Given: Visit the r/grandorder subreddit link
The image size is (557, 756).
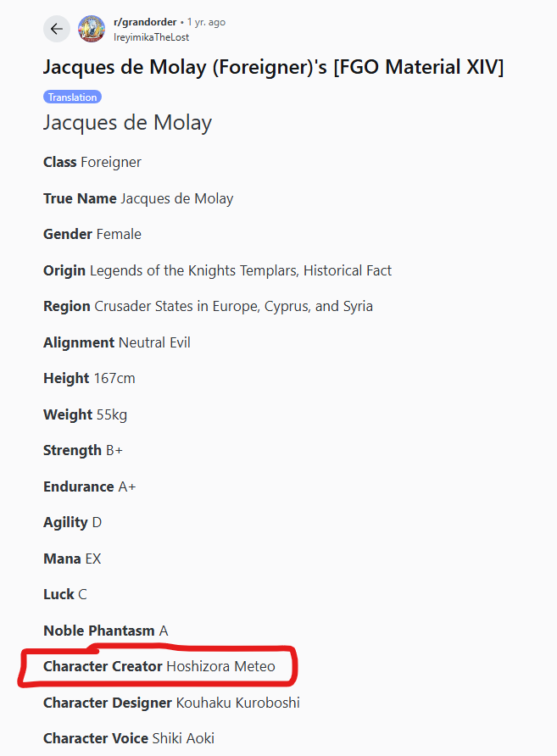Looking at the screenshot, I should coord(145,22).
